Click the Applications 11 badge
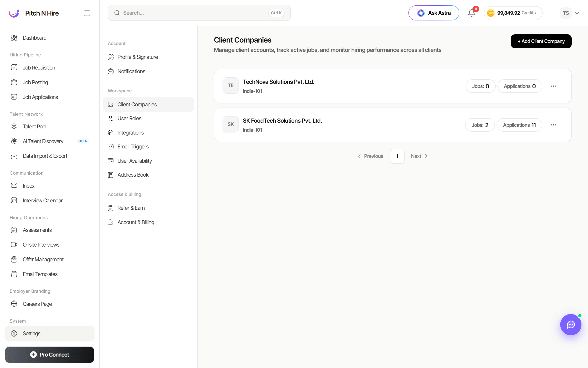 (x=519, y=125)
